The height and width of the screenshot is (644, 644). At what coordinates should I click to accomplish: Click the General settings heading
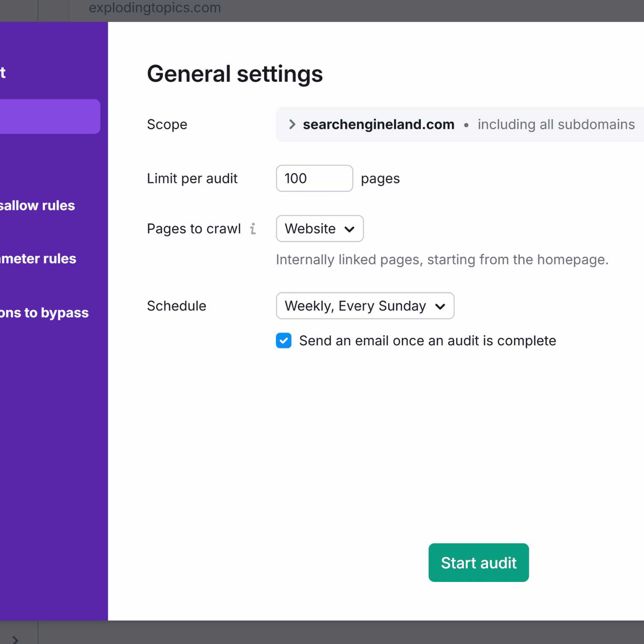tap(234, 74)
